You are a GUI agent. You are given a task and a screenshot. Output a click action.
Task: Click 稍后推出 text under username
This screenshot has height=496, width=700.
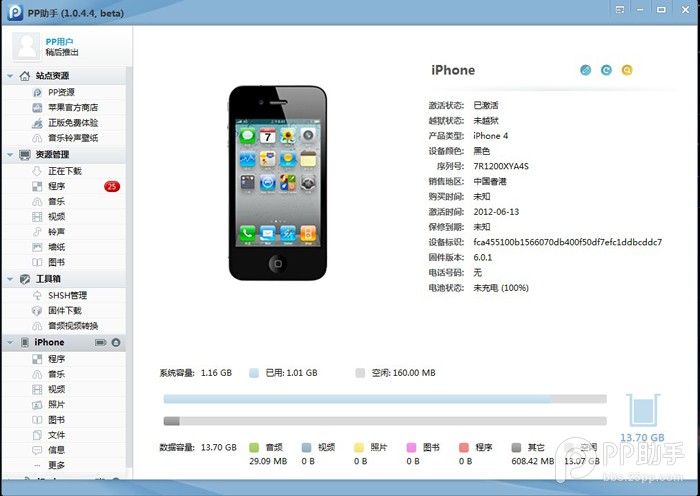[62, 52]
